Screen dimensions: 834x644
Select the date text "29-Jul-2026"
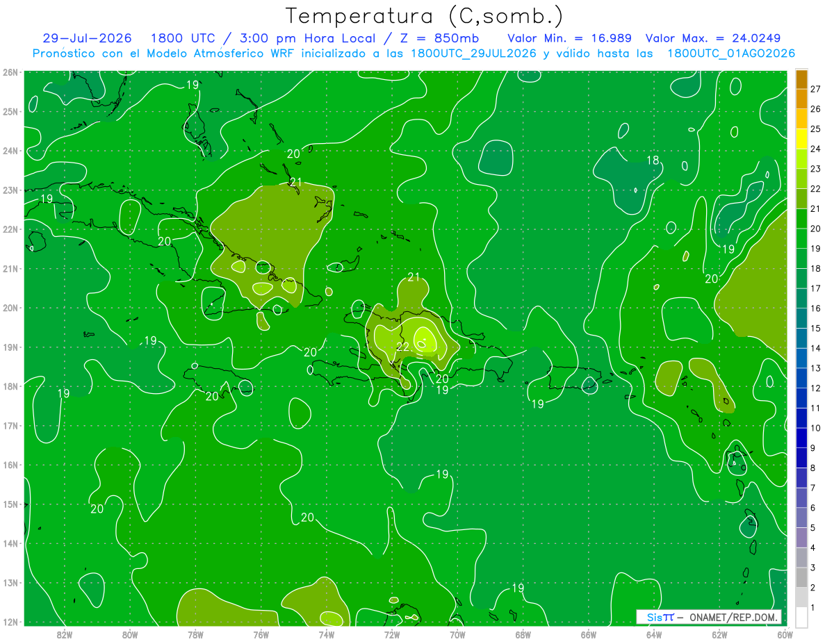[x=87, y=38]
